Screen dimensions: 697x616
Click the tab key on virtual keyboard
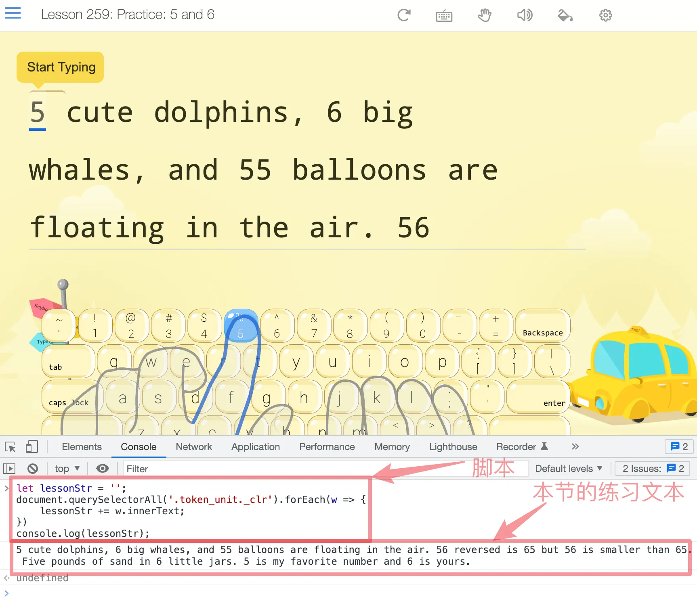(68, 361)
